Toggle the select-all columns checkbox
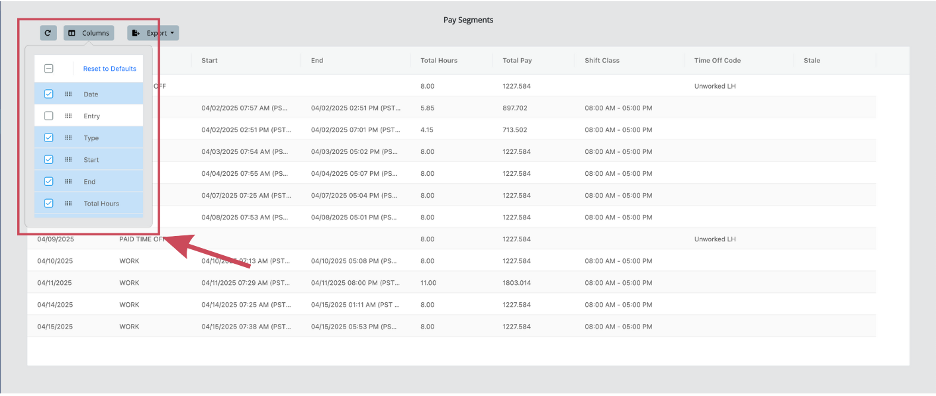936x396 pixels. pos(49,69)
